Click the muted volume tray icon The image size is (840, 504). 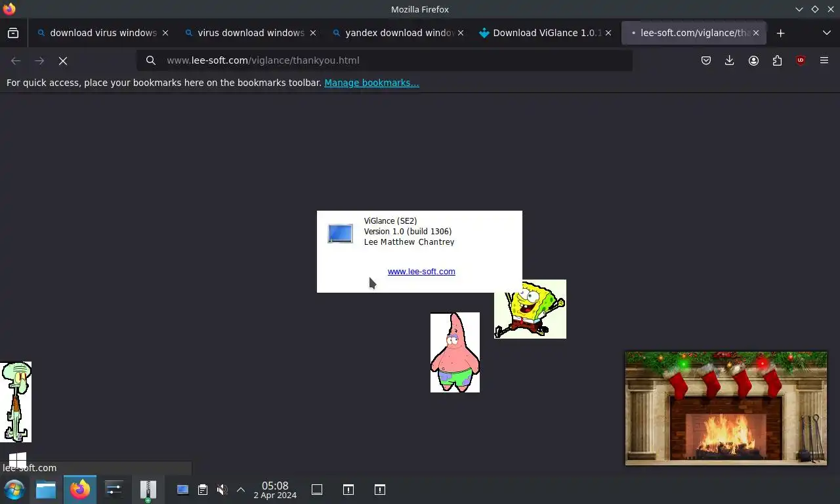coord(222,490)
